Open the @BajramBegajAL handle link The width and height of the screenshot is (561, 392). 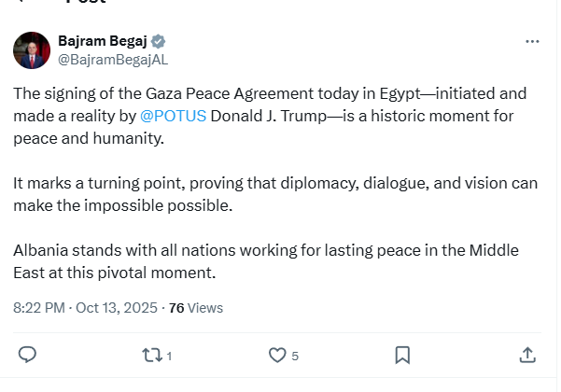(112, 60)
